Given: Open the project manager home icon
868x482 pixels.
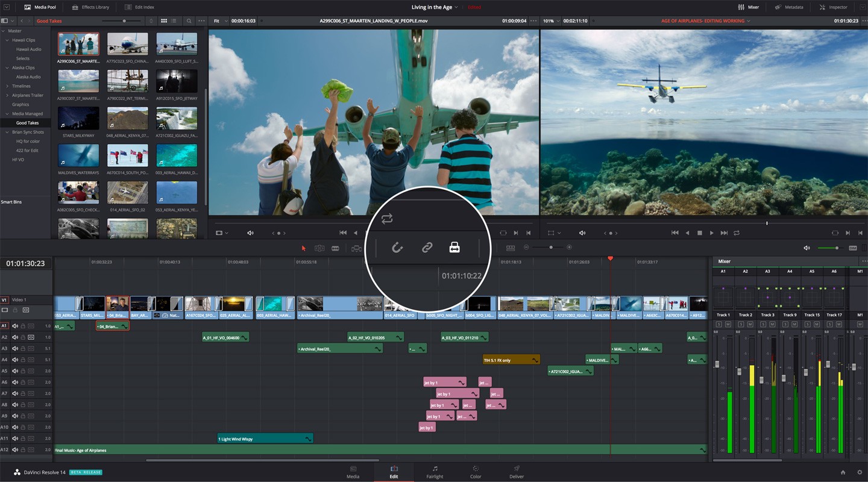Looking at the screenshot, I should pos(843,472).
